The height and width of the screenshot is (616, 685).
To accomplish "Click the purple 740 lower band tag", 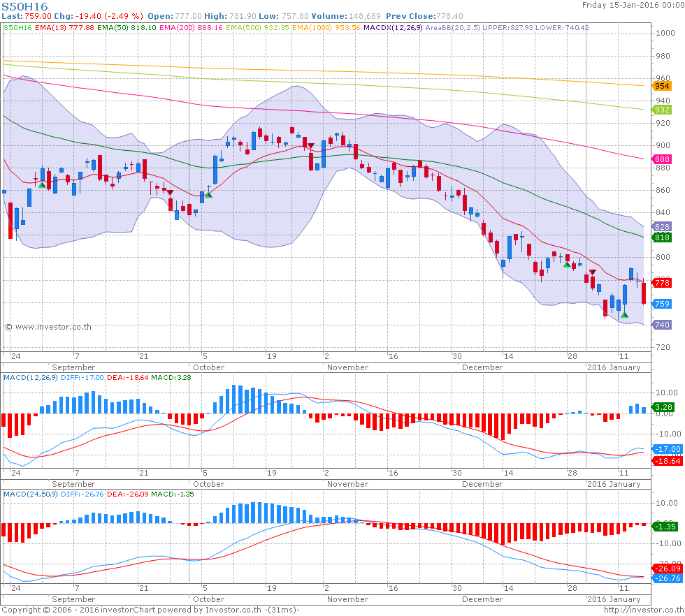I will (x=662, y=325).
